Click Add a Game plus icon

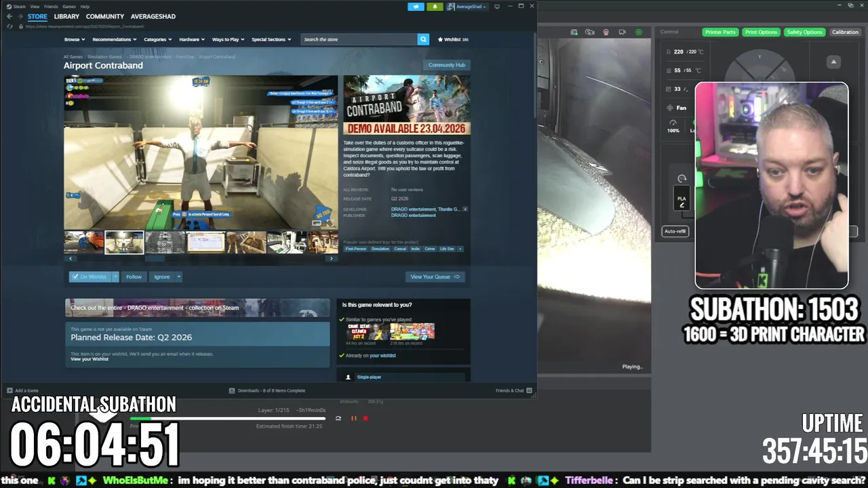point(9,390)
